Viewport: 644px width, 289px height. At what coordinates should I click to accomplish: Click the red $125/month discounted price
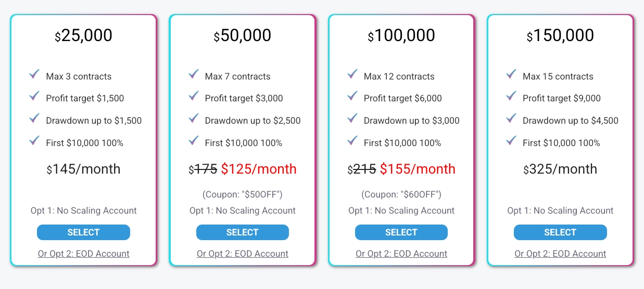coord(259,169)
